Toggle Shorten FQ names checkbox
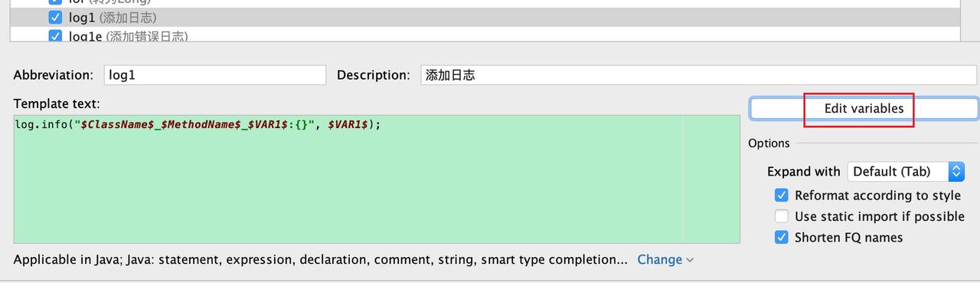Image resolution: width=980 pixels, height=283 pixels. [x=782, y=237]
